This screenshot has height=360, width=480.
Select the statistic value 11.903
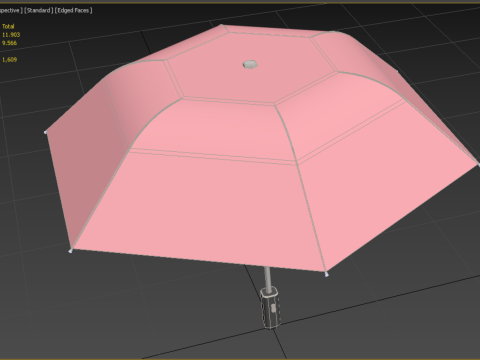[11, 35]
